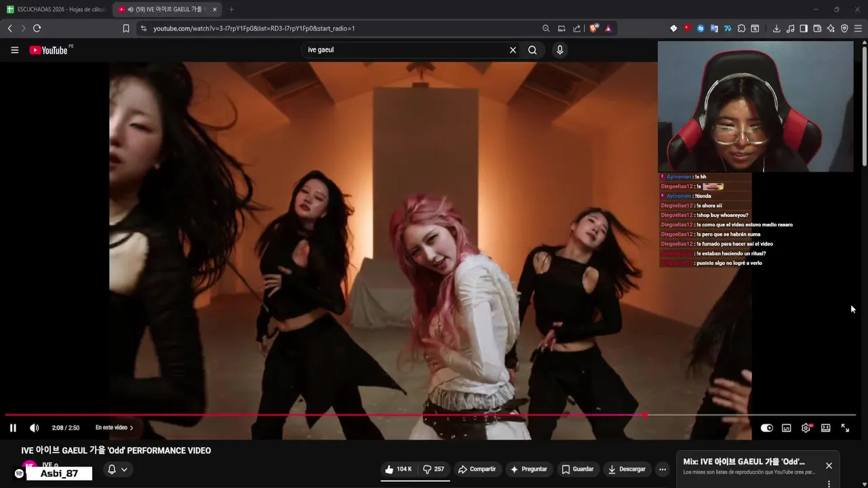
Task: Bookmark this page
Action: (x=126, y=28)
